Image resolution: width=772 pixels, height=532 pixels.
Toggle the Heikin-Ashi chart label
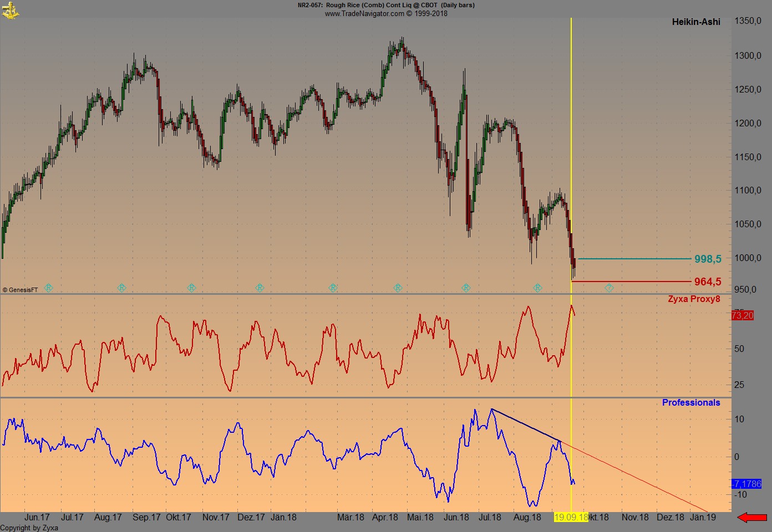click(695, 22)
